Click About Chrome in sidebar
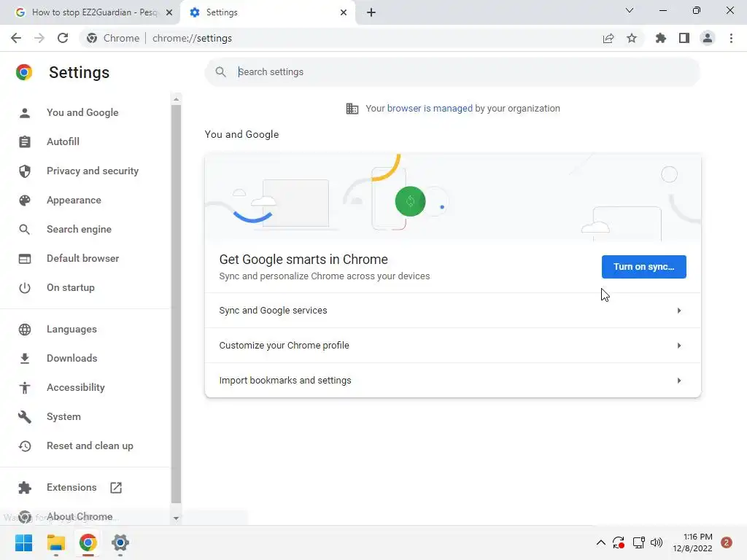747x560 pixels. click(80, 517)
